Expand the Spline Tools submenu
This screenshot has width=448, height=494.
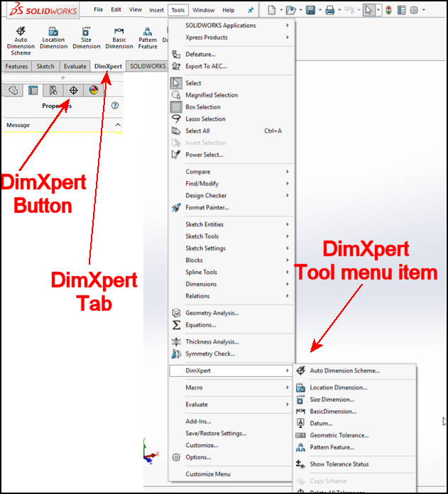pyautogui.click(x=231, y=272)
